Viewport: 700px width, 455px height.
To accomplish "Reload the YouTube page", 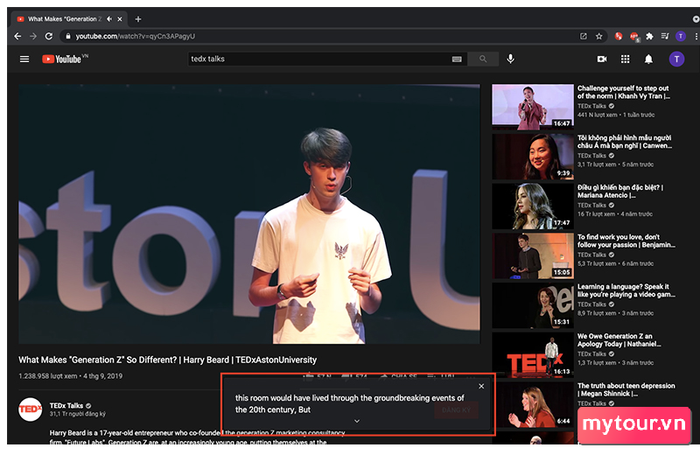I will pyautogui.click(x=49, y=36).
